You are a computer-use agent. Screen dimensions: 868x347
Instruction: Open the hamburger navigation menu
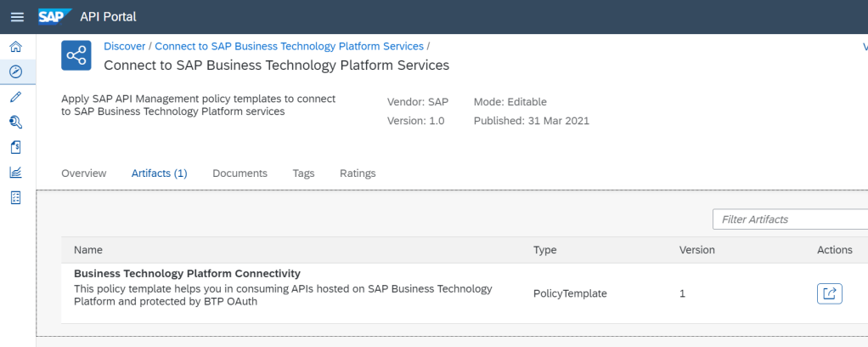(x=17, y=17)
